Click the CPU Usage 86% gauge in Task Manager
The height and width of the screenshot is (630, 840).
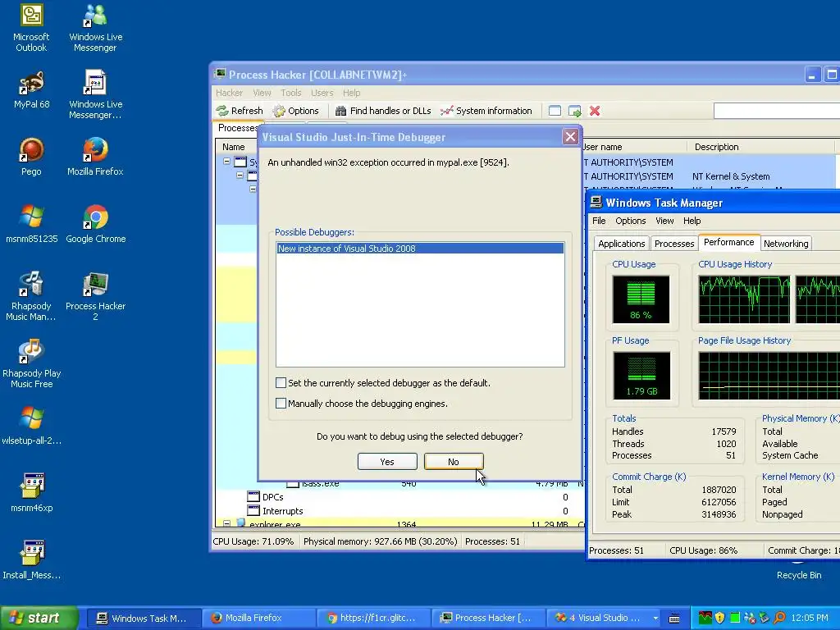point(641,299)
